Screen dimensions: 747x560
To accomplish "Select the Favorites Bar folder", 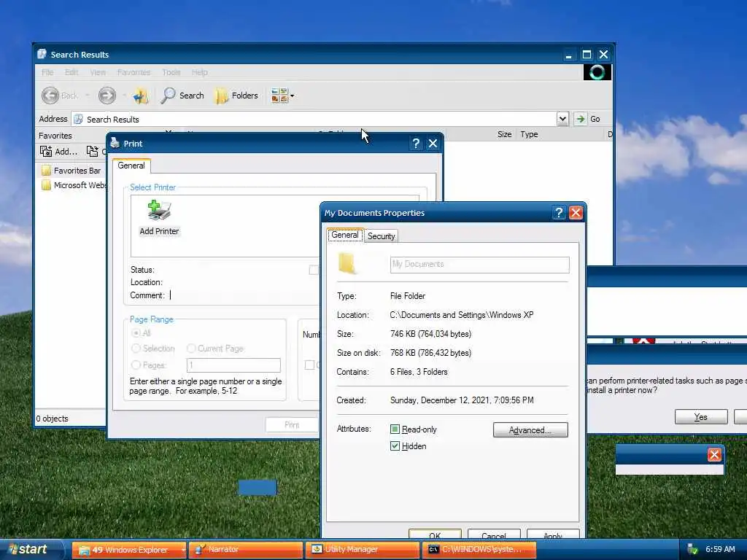I will point(71,171).
